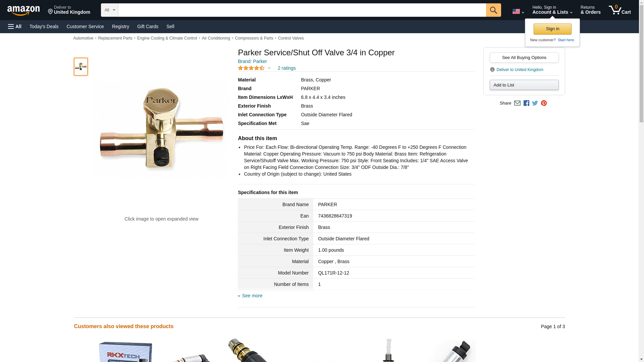The image size is (644, 362).
Task: Open the search category All dropdown
Action: (x=110, y=10)
